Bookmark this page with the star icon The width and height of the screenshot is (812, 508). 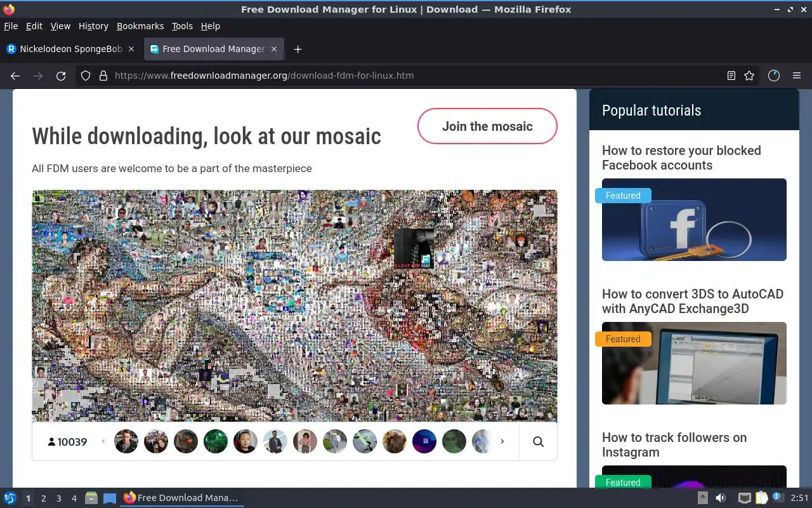click(749, 76)
